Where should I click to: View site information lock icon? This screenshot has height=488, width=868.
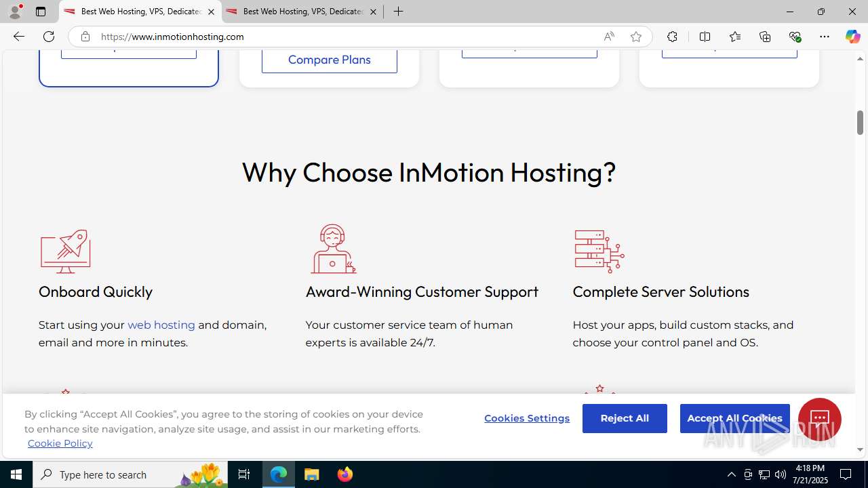[x=85, y=37]
